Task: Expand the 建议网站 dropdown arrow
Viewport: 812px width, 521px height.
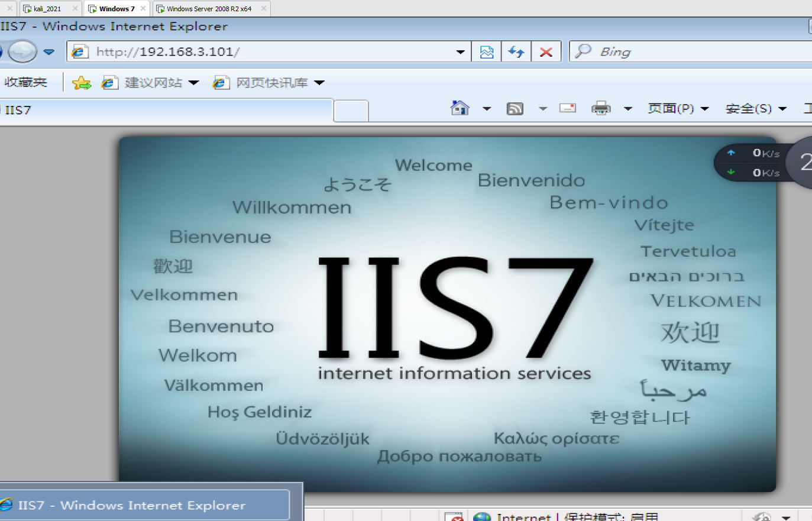Action: [193, 83]
